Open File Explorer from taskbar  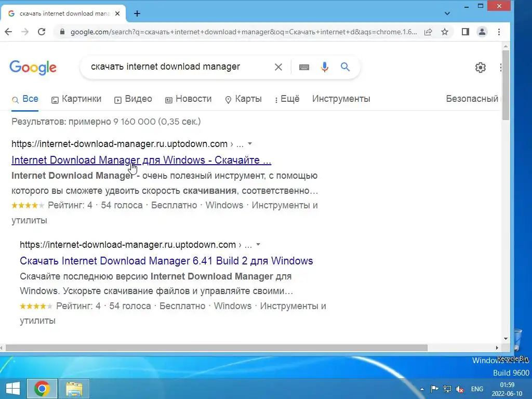click(74, 389)
